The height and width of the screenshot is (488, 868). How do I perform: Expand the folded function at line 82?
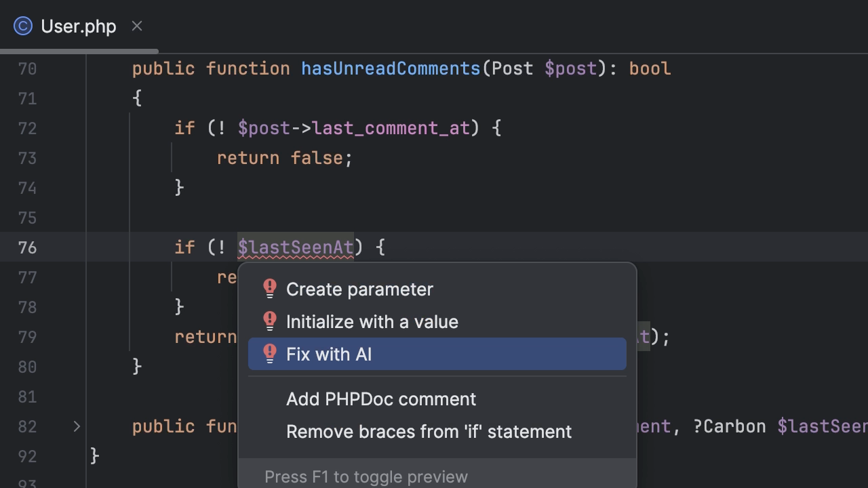click(x=77, y=426)
